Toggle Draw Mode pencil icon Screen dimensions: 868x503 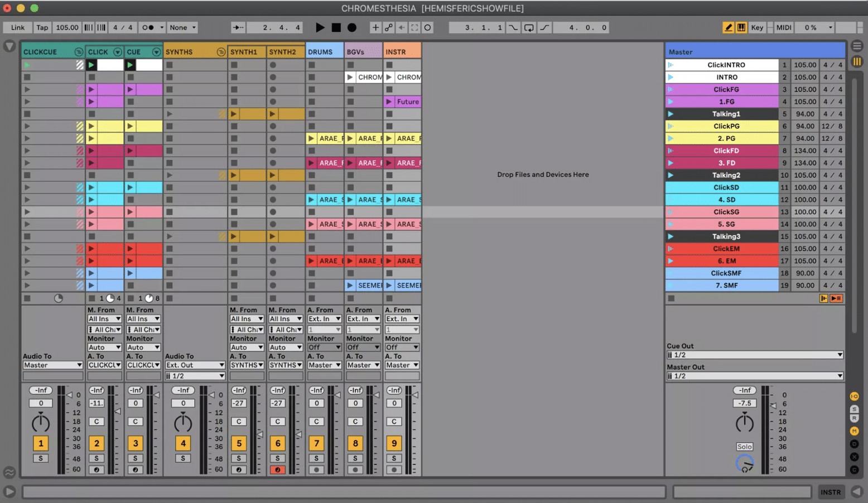pyautogui.click(x=728, y=27)
